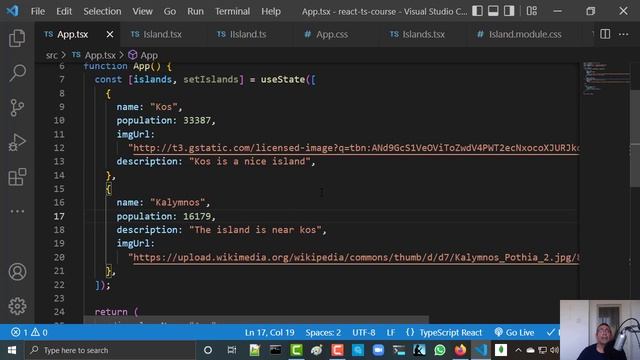Open the Go menu
The image size is (640, 360).
(x=170, y=11)
